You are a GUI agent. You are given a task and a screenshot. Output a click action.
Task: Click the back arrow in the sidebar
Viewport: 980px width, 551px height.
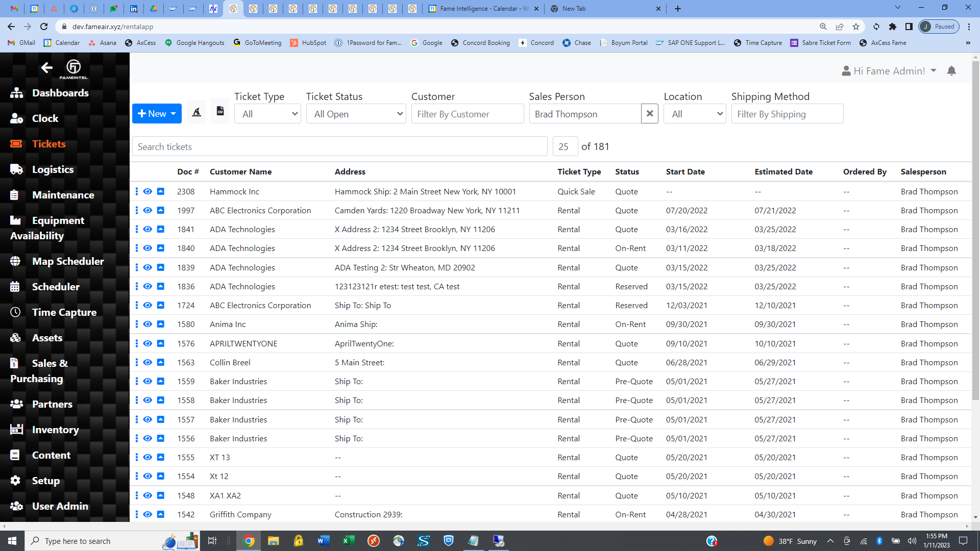coord(46,67)
